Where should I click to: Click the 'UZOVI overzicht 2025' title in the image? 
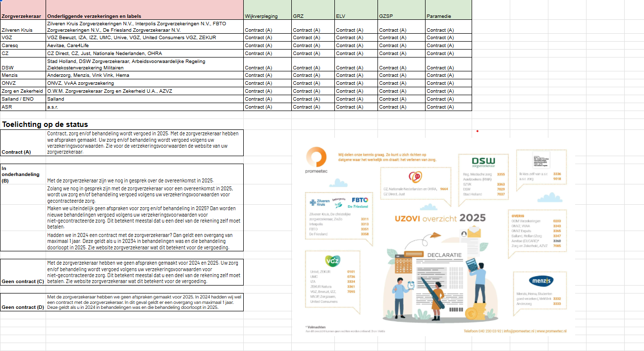click(x=440, y=218)
